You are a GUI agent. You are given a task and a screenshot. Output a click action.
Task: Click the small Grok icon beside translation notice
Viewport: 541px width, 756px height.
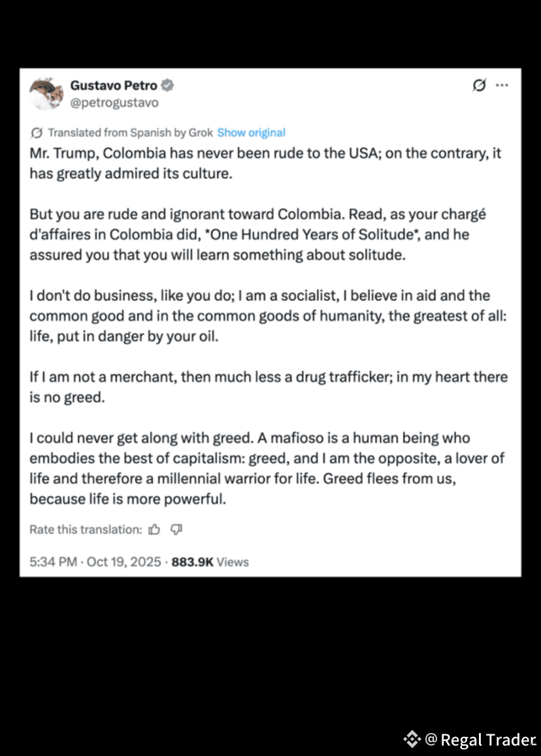click(37, 133)
